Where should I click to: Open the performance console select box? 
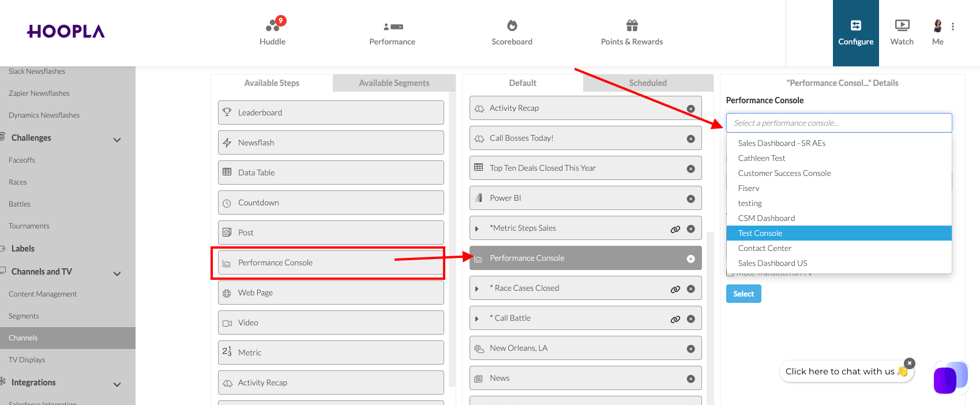coord(839,123)
